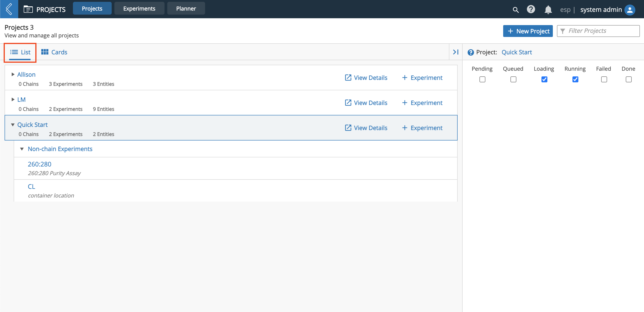Uncheck the Loading status checkbox
Image resolution: width=644 pixels, height=312 pixels.
pyautogui.click(x=544, y=79)
